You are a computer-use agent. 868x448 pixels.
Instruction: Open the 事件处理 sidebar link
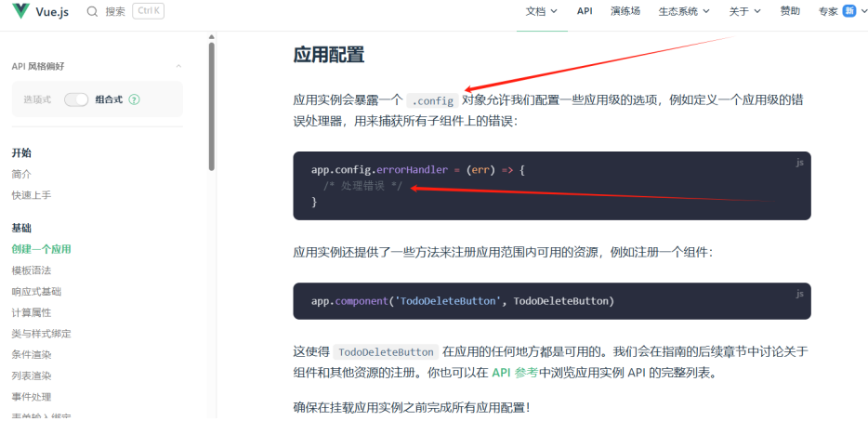click(32, 397)
